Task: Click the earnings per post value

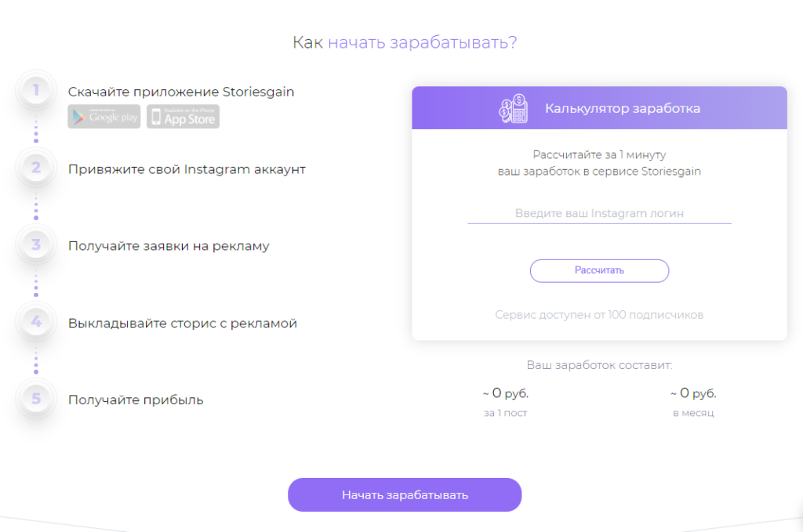Action: tap(506, 393)
